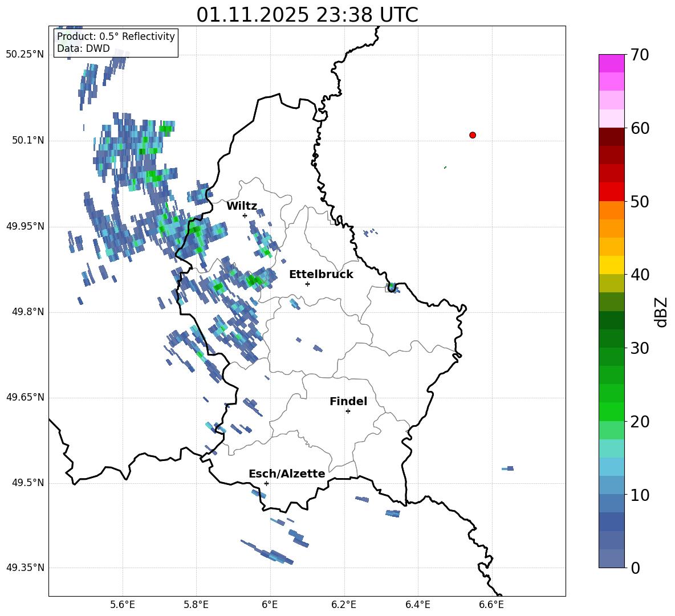Click the Esch/Alzette station cross marker
Screen dimensions: 675x616
coord(266,483)
